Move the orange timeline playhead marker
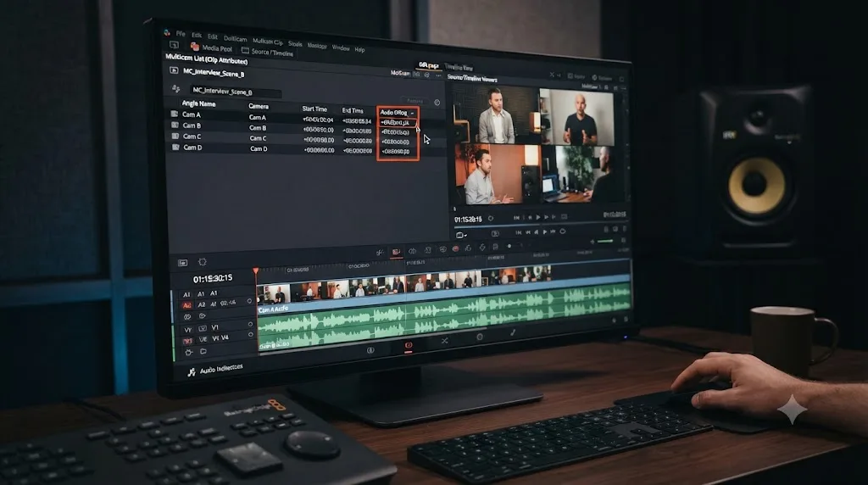Viewport: 868px width, 485px height. tap(256, 270)
